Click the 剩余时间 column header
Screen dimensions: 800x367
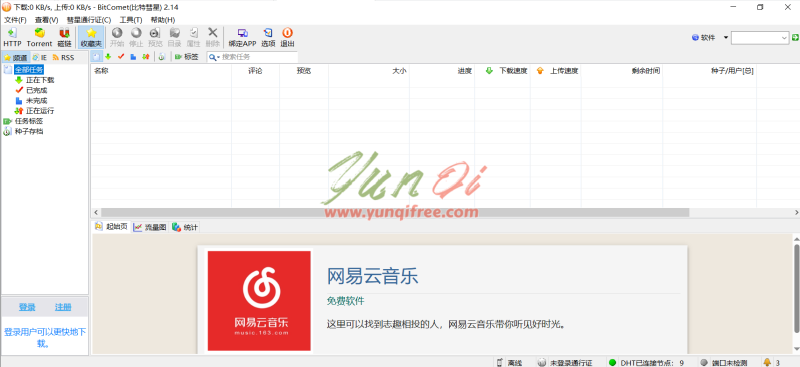point(622,71)
